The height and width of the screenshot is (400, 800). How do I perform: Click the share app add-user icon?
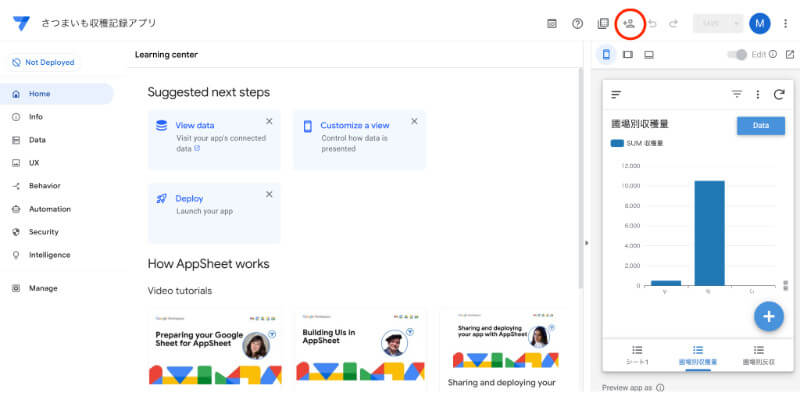(629, 23)
